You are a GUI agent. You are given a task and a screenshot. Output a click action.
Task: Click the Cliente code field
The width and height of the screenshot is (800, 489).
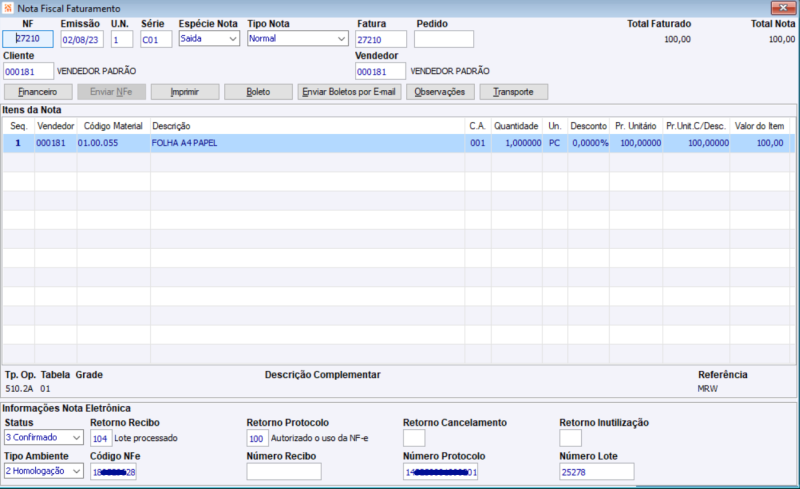coord(28,71)
